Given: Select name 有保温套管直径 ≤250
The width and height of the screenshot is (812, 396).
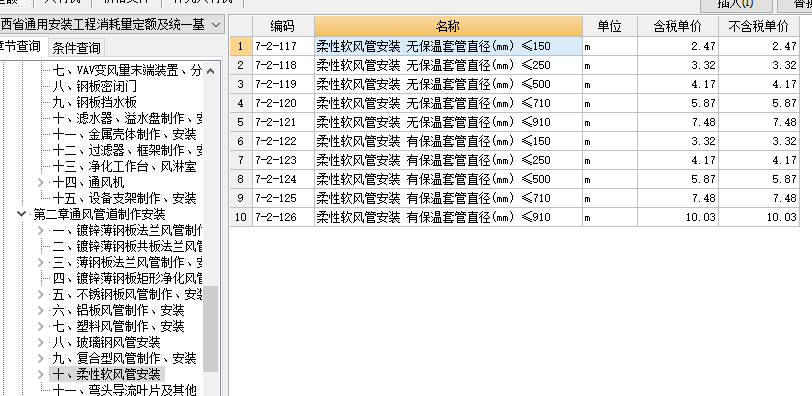Looking at the screenshot, I should pos(448,160).
